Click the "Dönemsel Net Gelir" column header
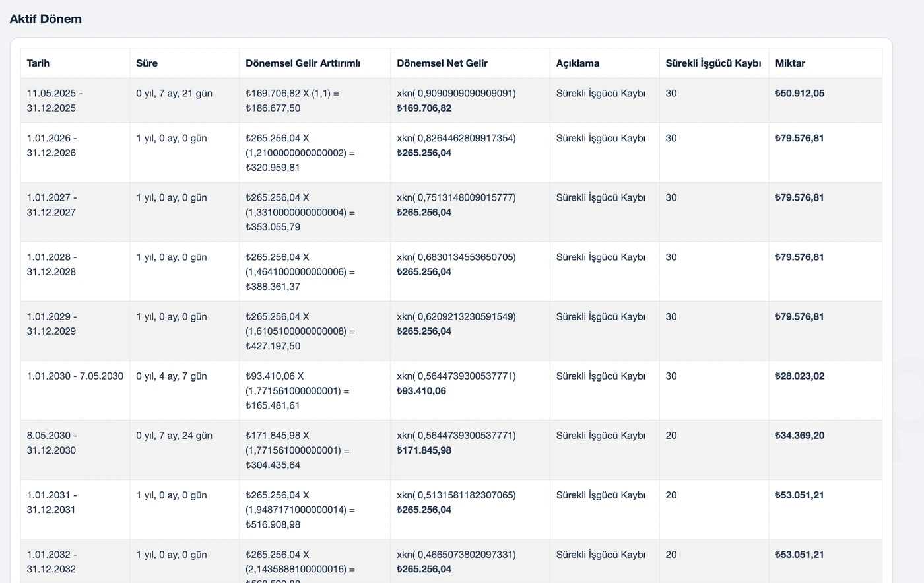 (x=442, y=63)
